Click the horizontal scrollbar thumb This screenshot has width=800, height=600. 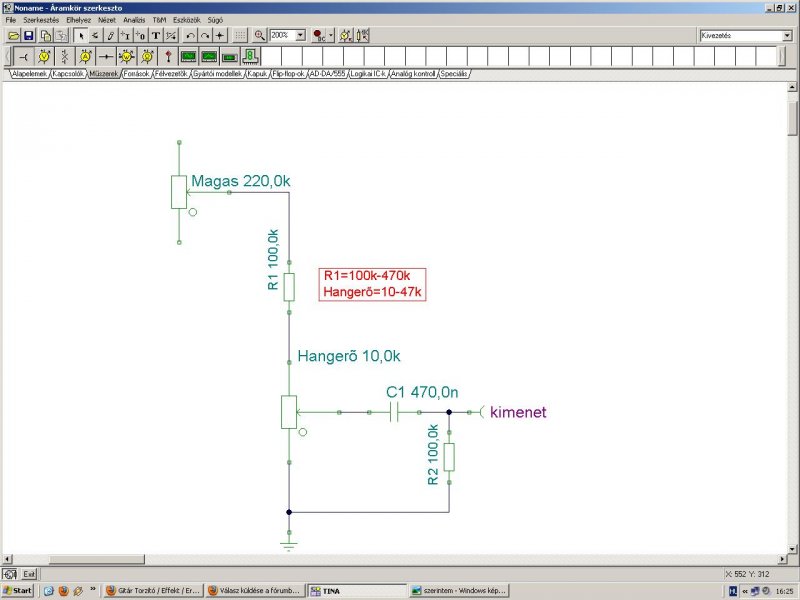pos(96,559)
